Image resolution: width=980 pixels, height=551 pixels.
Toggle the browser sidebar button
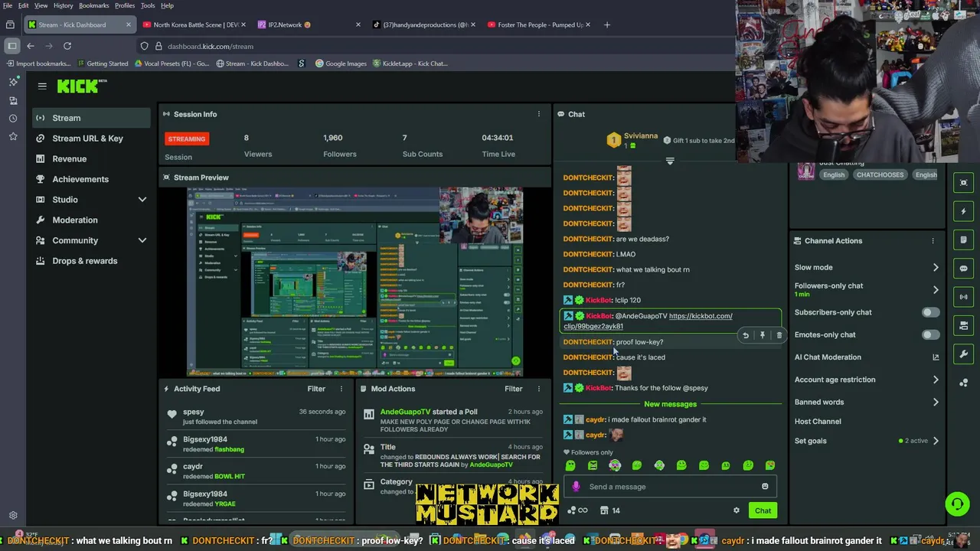(x=11, y=46)
